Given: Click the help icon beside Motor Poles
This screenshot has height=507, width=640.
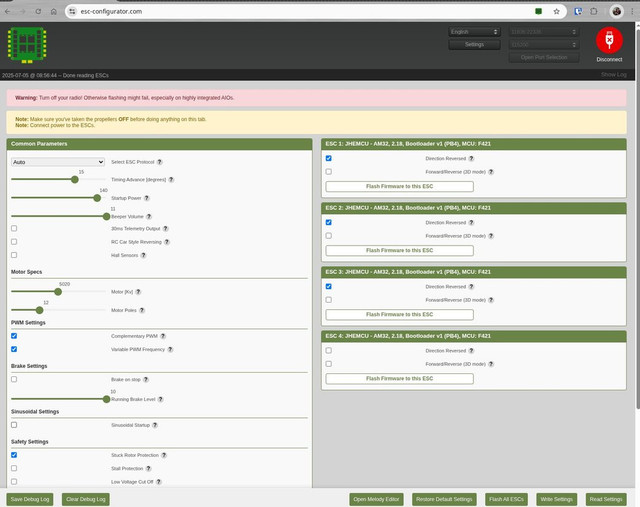Looking at the screenshot, I should pyautogui.click(x=142, y=310).
